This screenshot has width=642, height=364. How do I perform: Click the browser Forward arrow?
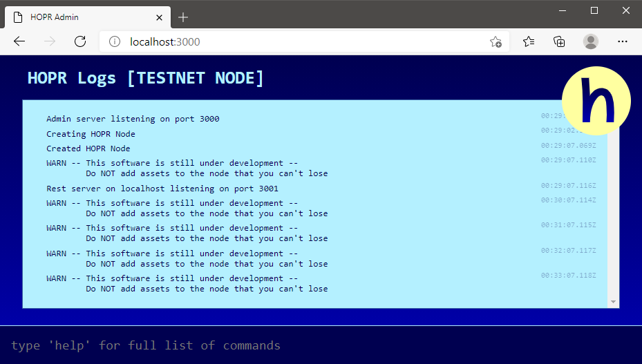coord(50,41)
